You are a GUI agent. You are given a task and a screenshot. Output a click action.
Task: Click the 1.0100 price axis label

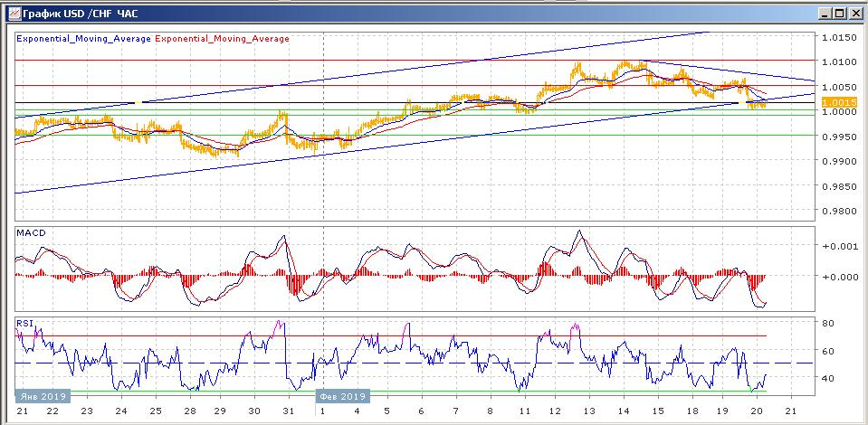click(x=841, y=62)
